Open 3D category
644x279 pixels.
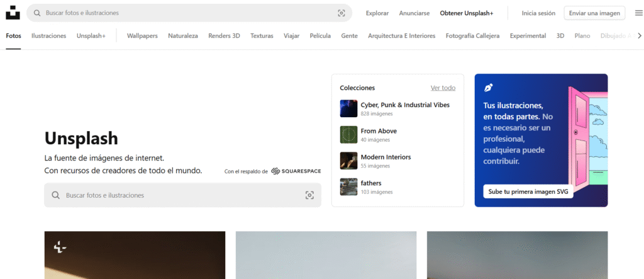tap(560, 36)
